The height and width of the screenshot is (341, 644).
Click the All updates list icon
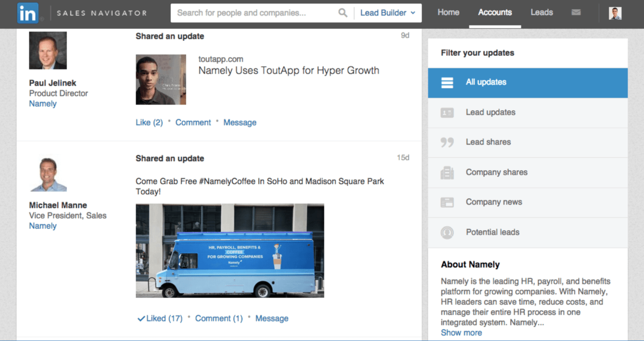(447, 83)
